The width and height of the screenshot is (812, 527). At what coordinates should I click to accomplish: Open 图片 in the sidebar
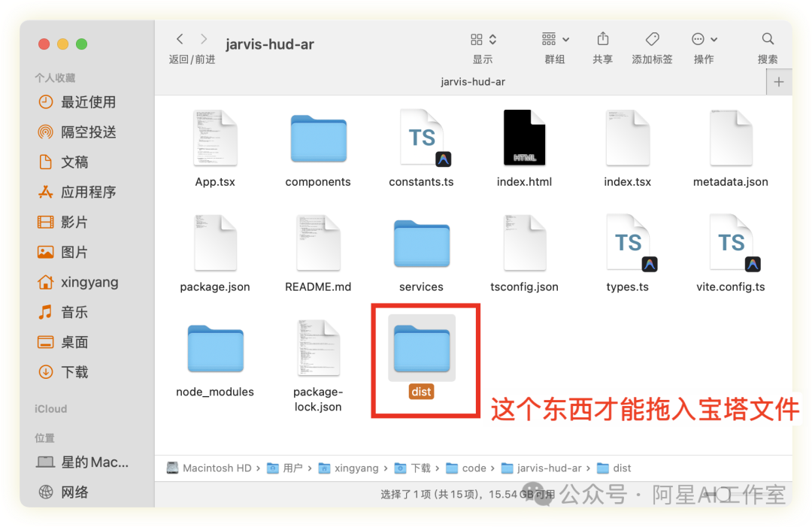click(64, 252)
